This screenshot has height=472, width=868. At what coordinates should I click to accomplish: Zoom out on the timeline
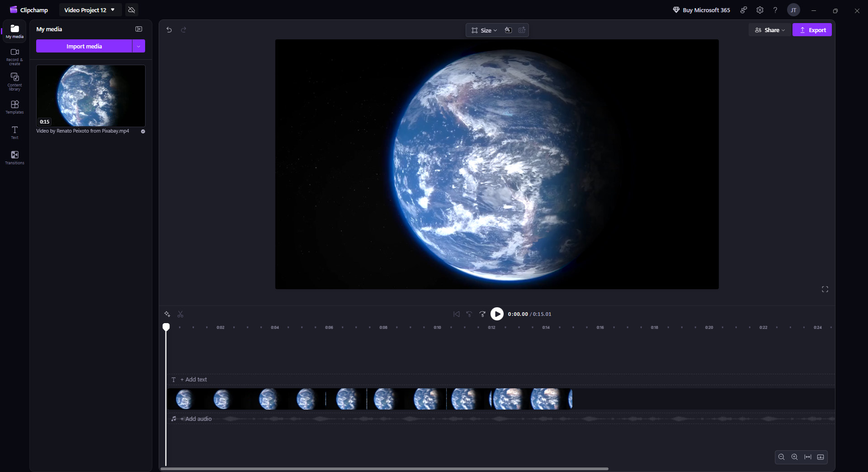click(x=781, y=457)
